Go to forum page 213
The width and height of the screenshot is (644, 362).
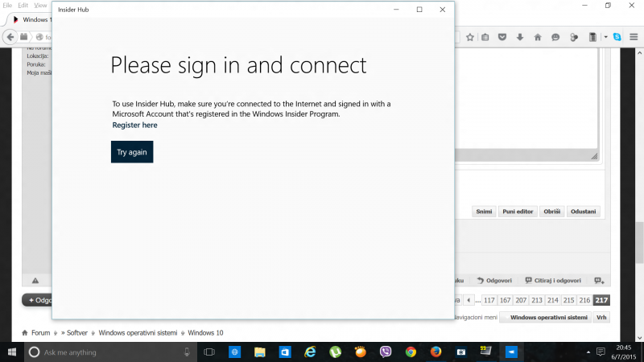[x=537, y=300]
